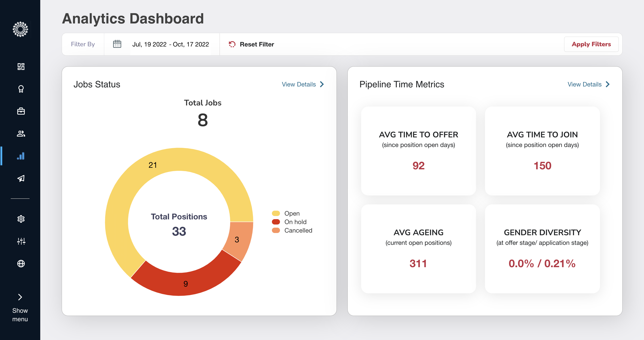Expand the sidebar with Show menu chevron
The width and height of the screenshot is (644, 340).
coord(20,297)
